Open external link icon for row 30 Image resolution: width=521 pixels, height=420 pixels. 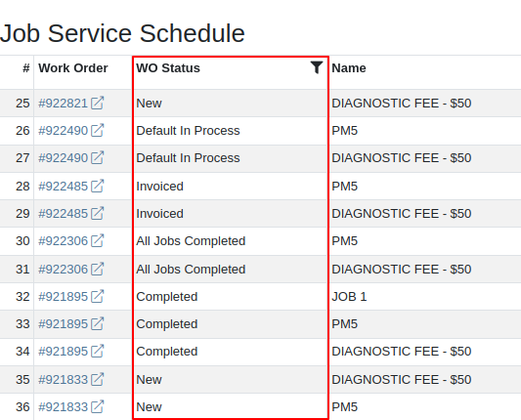coord(98,240)
